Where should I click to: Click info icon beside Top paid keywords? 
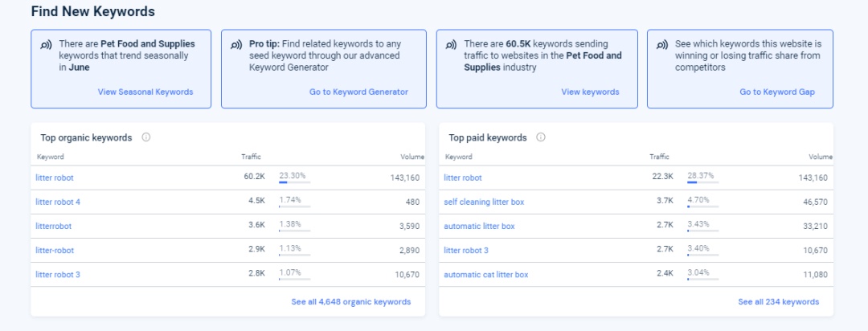[541, 137]
